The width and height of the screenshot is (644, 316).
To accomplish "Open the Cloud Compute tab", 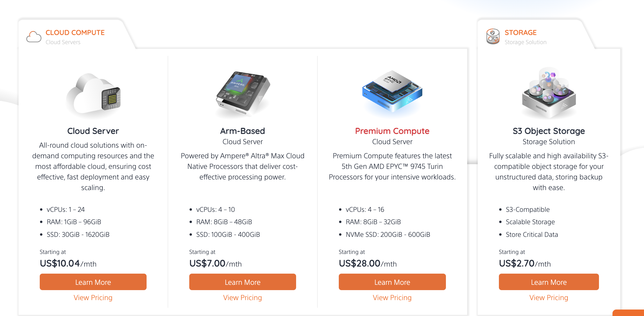I will click(x=75, y=33).
